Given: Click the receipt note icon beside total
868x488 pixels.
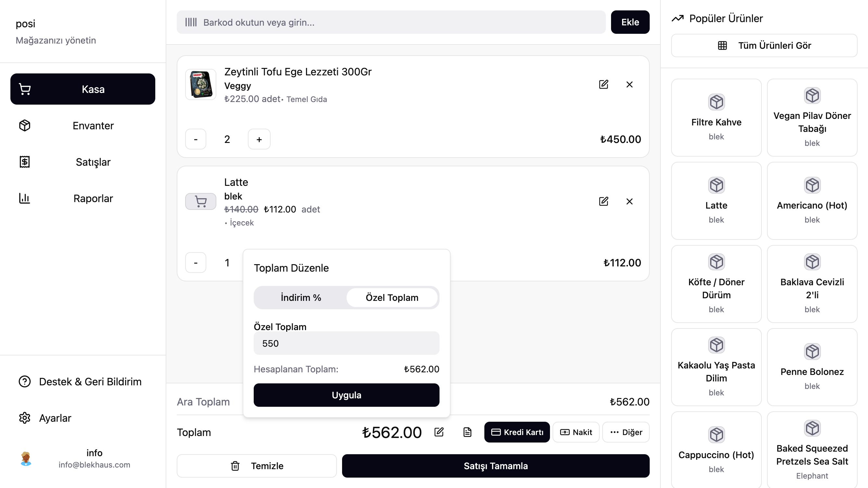Looking at the screenshot, I should point(467,432).
